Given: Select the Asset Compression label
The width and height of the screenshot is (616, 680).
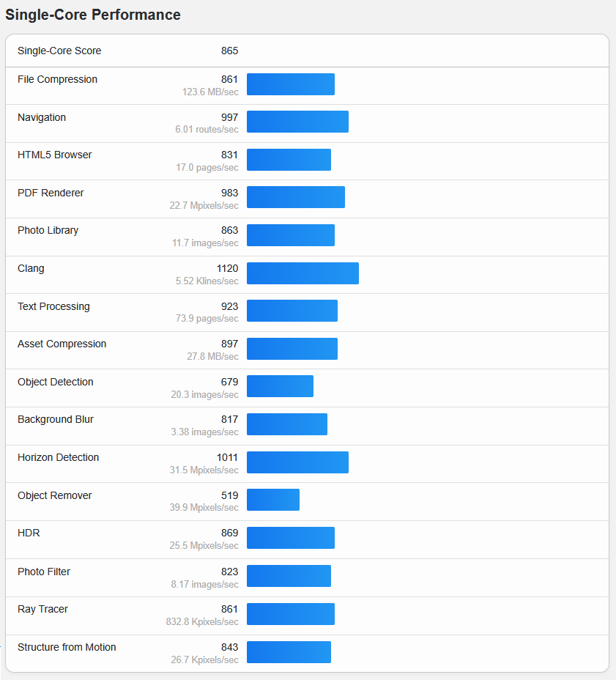Looking at the screenshot, I should coord(62,344).
